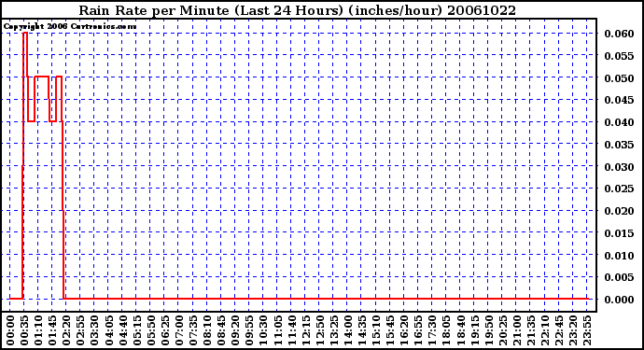The width and height of the screenshot is (644, 350).
Task: Click the 08:45 time label
Action: pyautogui.click(x=221, y=330)
